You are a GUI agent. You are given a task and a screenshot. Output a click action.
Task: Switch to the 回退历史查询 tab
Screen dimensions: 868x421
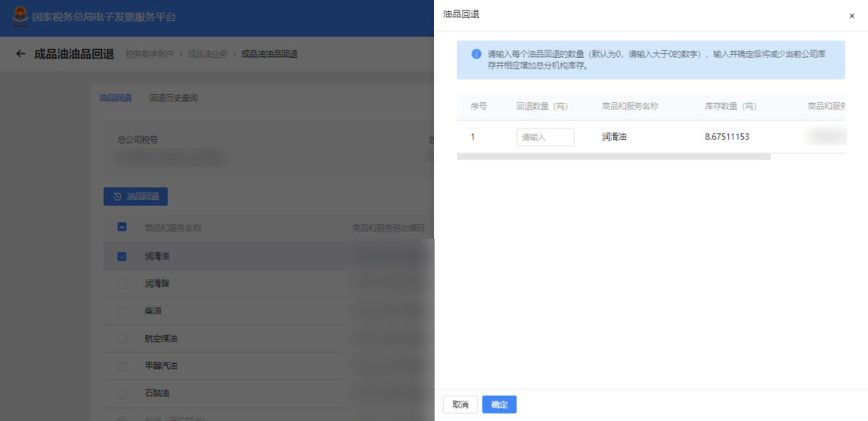click(174, 98)
